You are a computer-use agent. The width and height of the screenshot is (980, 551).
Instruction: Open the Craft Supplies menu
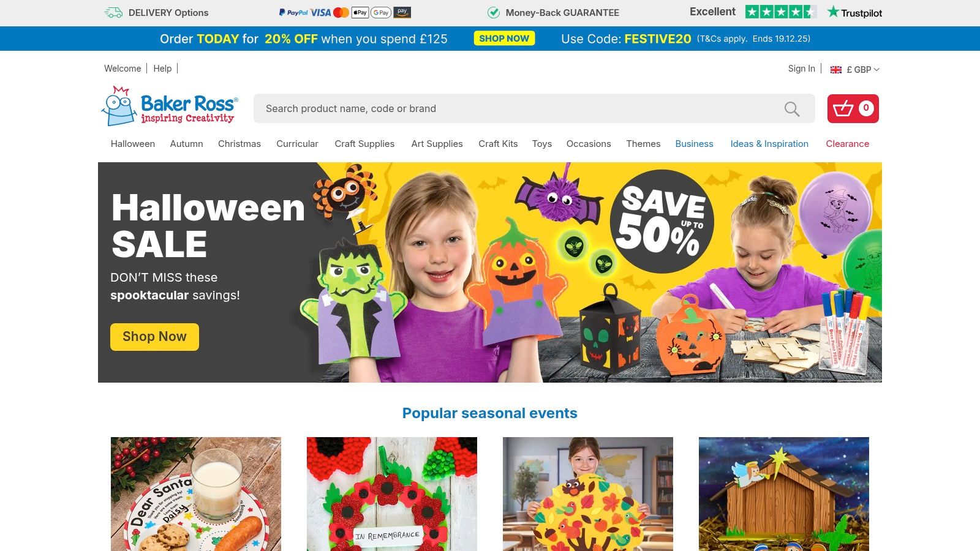click(364, 144)
